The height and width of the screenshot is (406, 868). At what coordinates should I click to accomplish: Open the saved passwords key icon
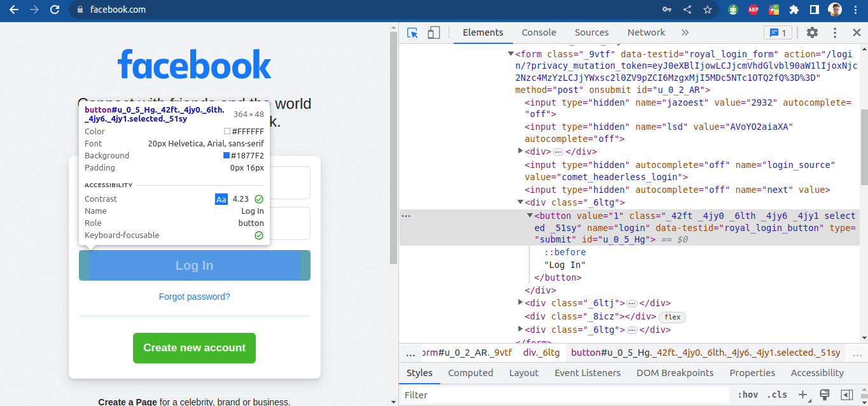coord(667,10)
